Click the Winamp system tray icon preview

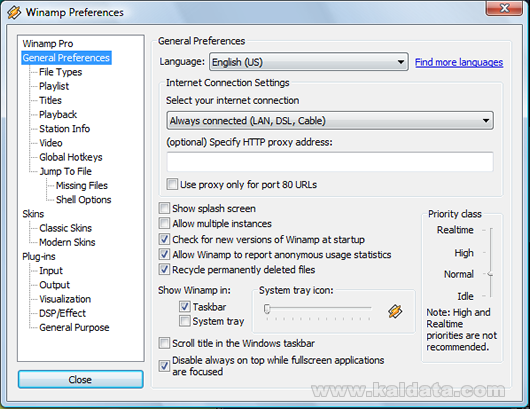(x=395, y=311)
